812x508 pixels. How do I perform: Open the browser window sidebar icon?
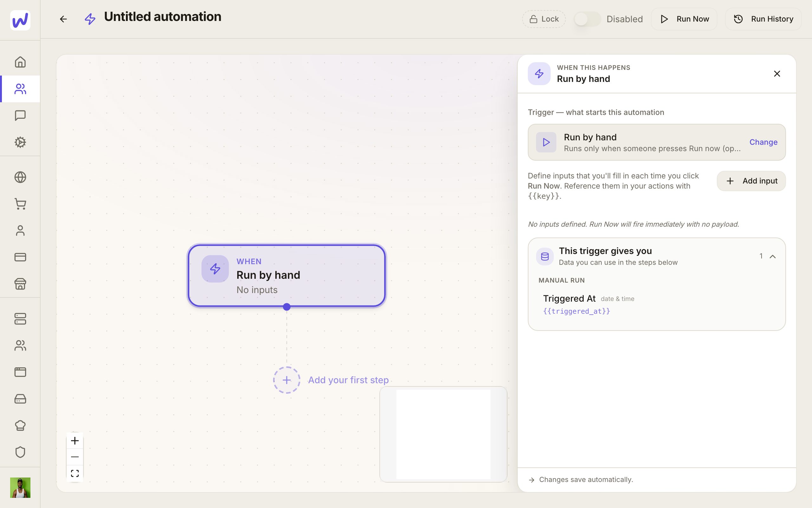pyautogui.click(x=20, y=372)
